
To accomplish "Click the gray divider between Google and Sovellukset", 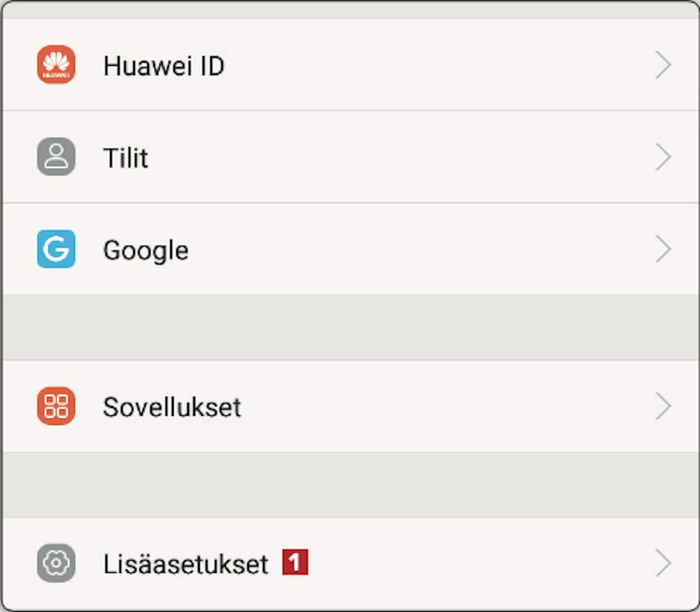I will (x=350, y=327).
